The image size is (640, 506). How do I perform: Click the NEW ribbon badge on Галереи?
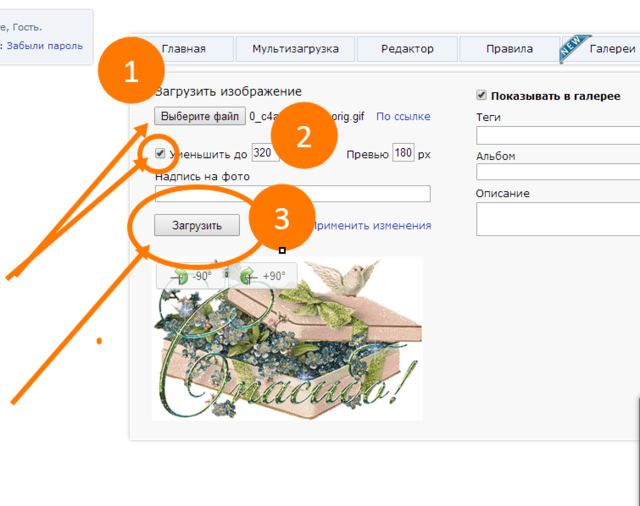[x=573, y=48]
